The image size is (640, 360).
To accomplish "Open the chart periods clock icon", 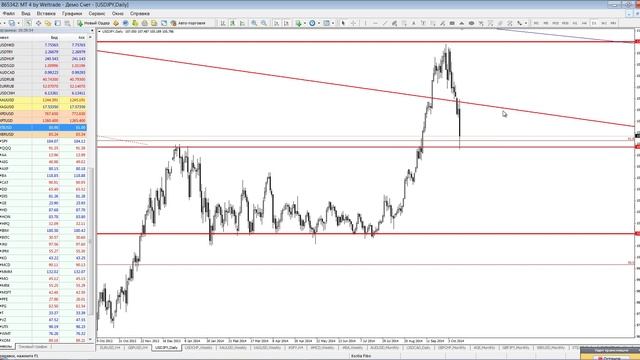I will (x=312, y=23).
